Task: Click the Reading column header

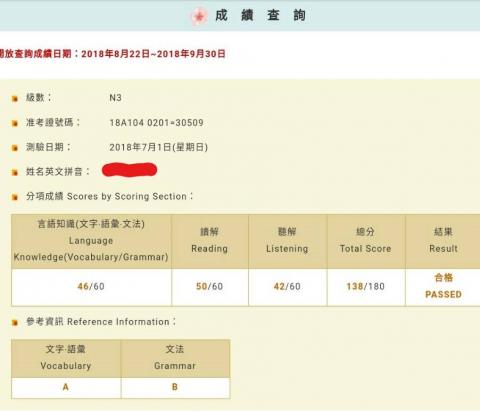Action: point(210,241)
